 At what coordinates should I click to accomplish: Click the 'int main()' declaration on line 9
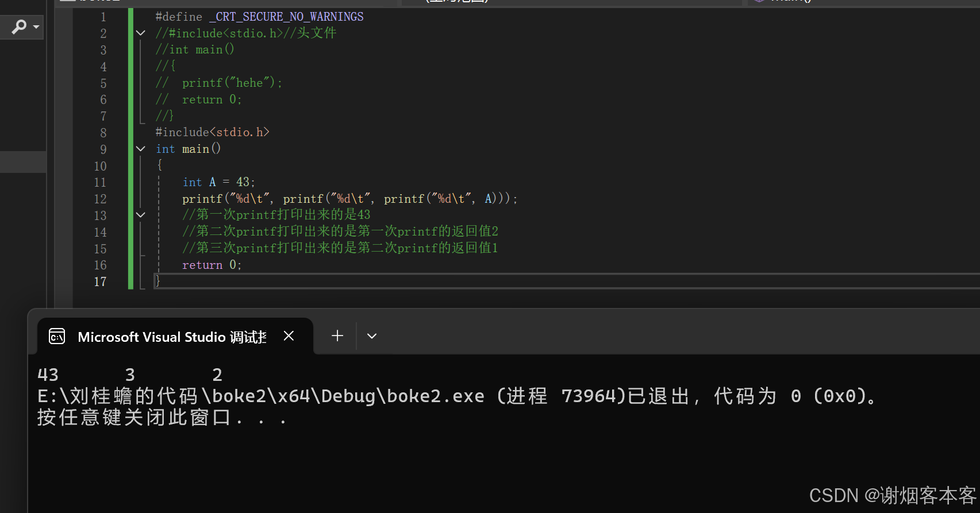click(188, 149)
